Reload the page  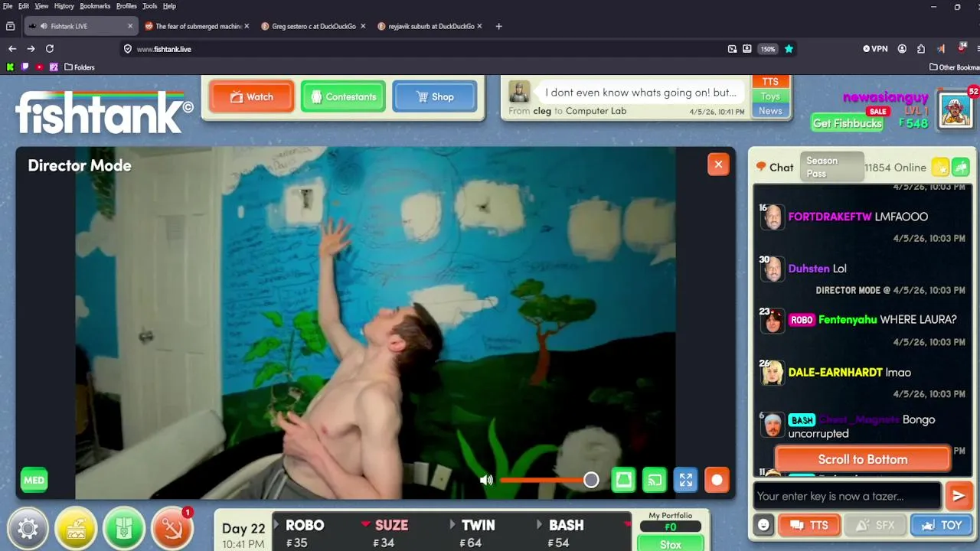50,48
